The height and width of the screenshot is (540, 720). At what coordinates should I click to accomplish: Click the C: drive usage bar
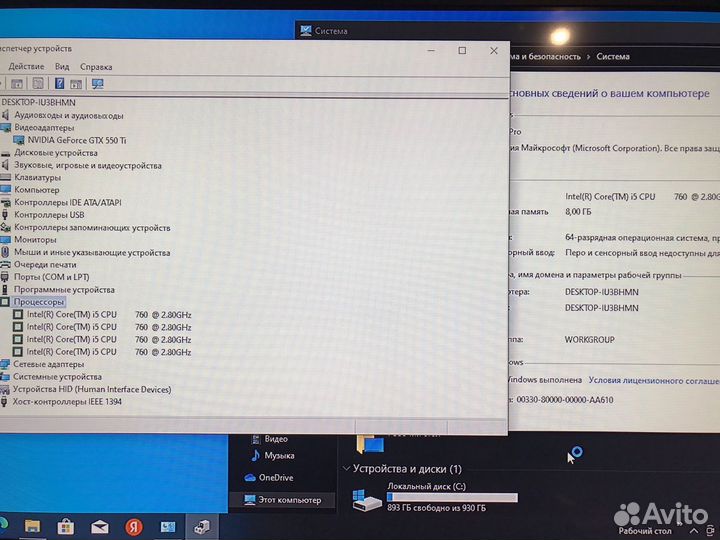pos(452,497)
